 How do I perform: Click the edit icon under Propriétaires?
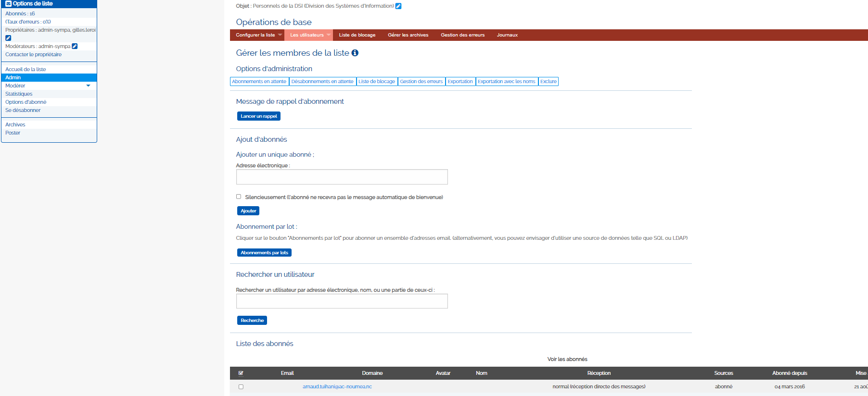[8, 38]
